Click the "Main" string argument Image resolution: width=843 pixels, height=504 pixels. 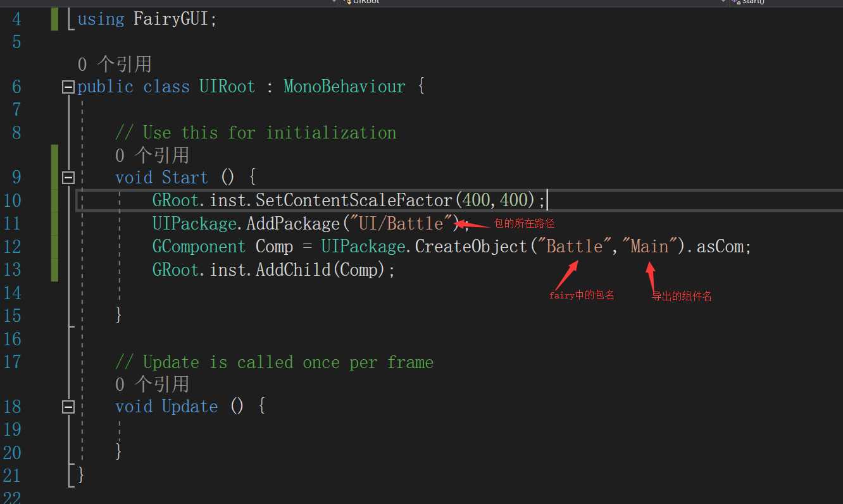(x=649, y=246)
